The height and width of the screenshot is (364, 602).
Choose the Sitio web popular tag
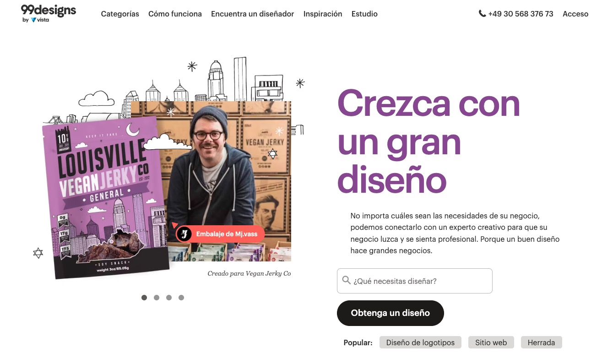[x=491, y=342]
